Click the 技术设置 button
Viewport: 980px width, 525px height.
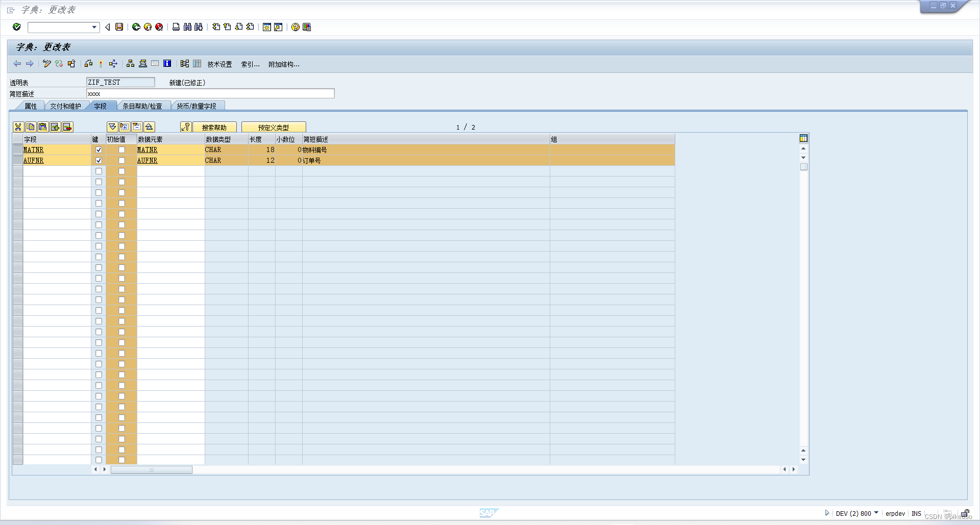[219, 64]
